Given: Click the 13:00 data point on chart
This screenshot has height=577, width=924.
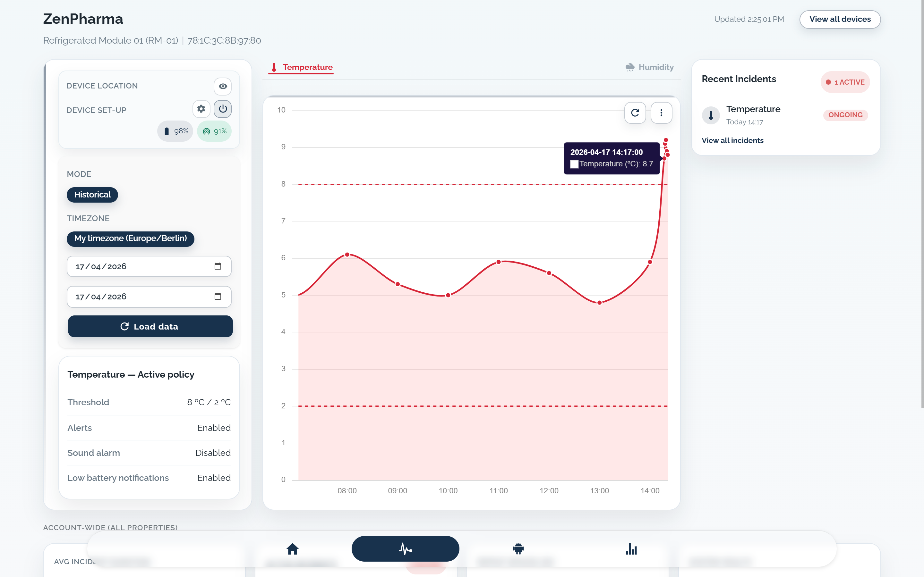Looking at the screenshot, I should (599, 303).
